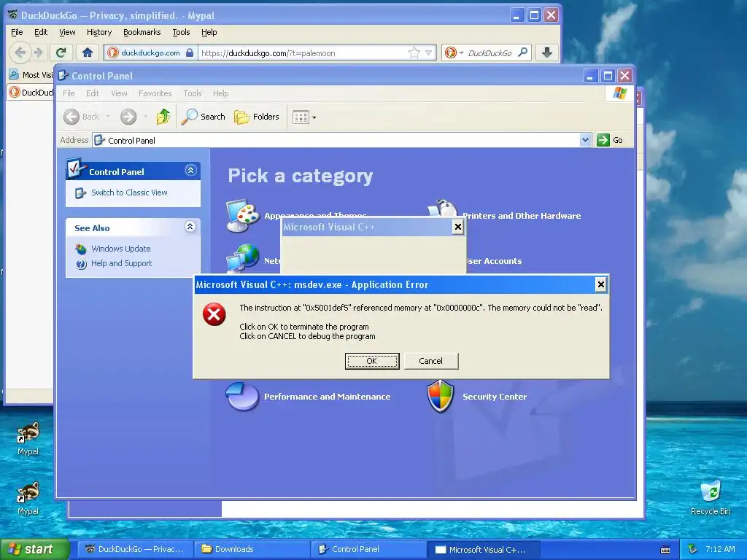Click Appearance and Themes palette icon

tap(242, 215)
